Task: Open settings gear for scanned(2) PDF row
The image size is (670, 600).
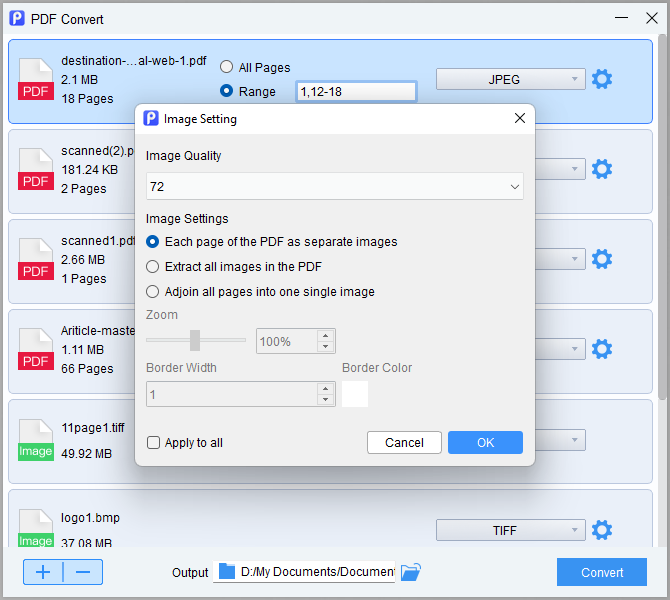Action: (x=602, y=169)
